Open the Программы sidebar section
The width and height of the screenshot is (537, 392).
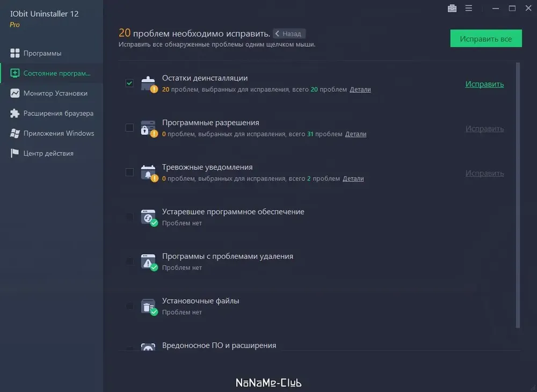click(52, 53)
